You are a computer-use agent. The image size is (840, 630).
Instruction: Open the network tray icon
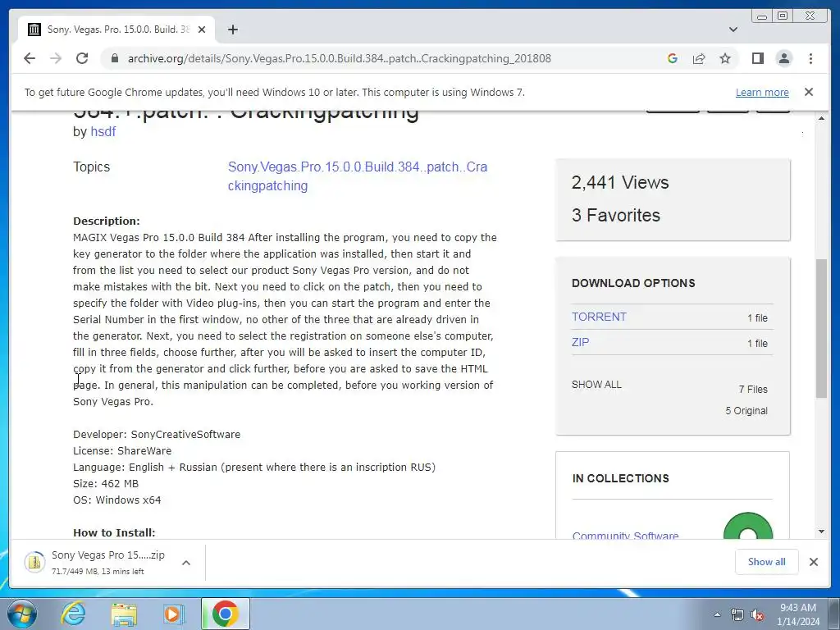point(737,615)
